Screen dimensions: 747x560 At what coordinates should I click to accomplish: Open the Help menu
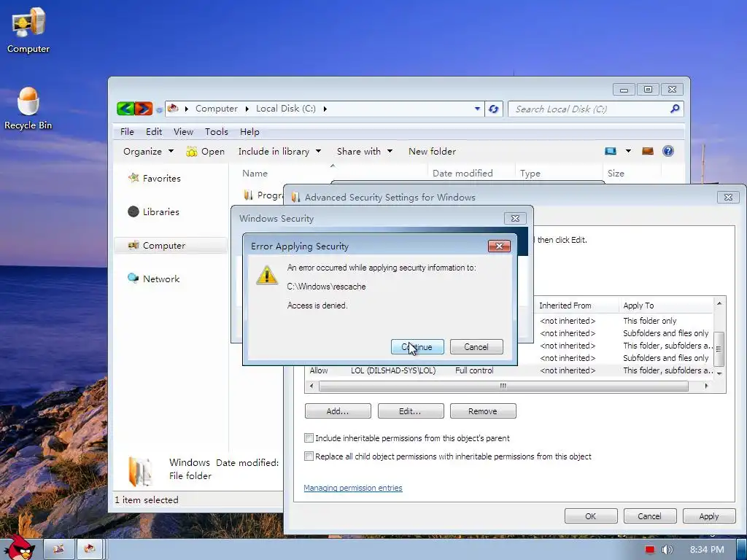click(x=249, y=132)
